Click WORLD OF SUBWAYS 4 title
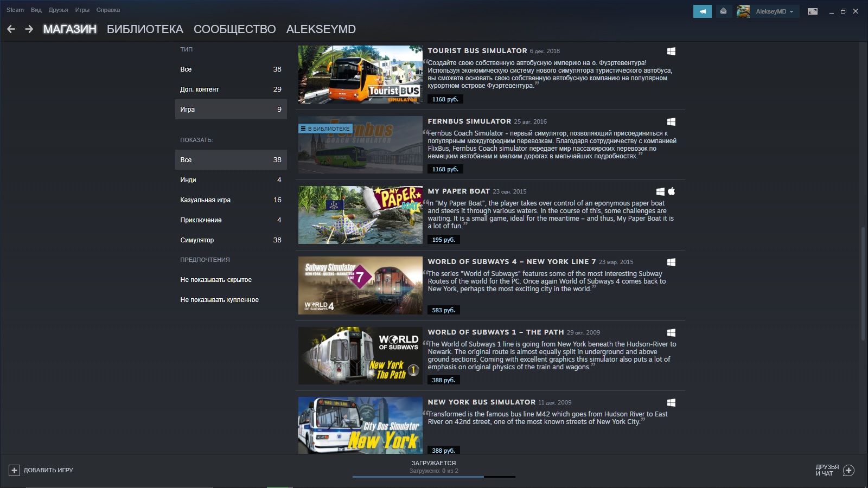Viewport: 868px width, 488px height. pos(512,262)
